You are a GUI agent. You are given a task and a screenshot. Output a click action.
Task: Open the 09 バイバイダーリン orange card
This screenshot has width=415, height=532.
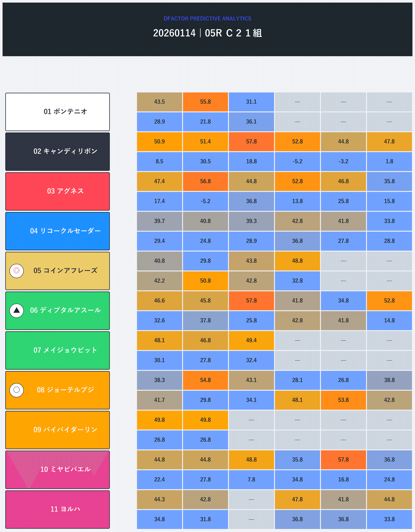point(57,430)
